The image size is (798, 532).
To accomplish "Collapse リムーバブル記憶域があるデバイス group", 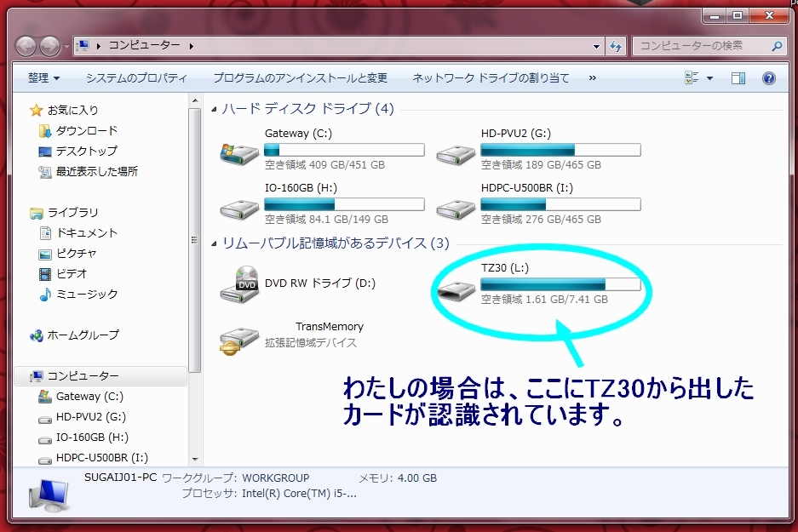I will pos(215,243).
